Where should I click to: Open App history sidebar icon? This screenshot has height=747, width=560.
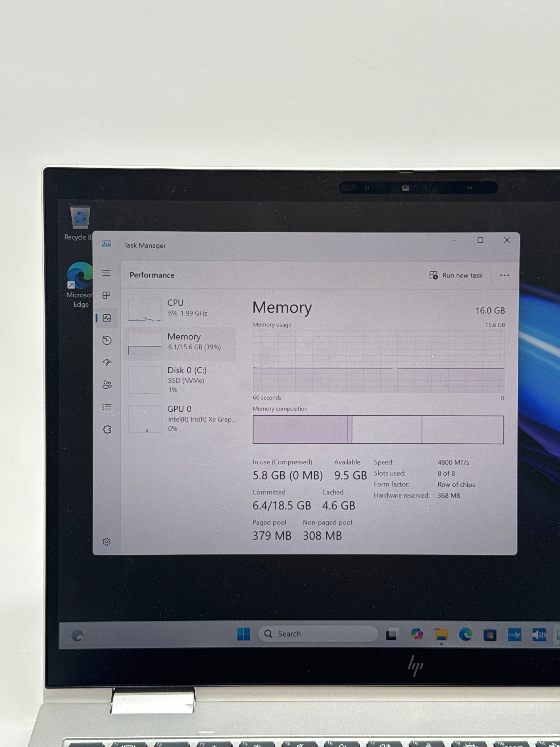pyautogui.click(x=107, y=340)
